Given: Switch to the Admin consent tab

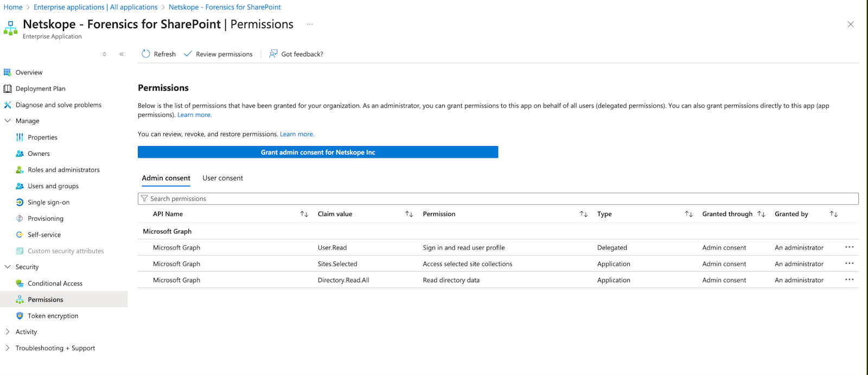Looking at the screenshot, I should tap(166, 178).
